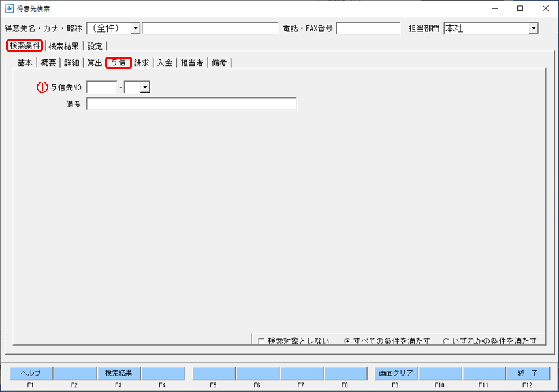Click the ヘルプ F1 button
This screenshot has width=559, height=392.
coord(31,373)
